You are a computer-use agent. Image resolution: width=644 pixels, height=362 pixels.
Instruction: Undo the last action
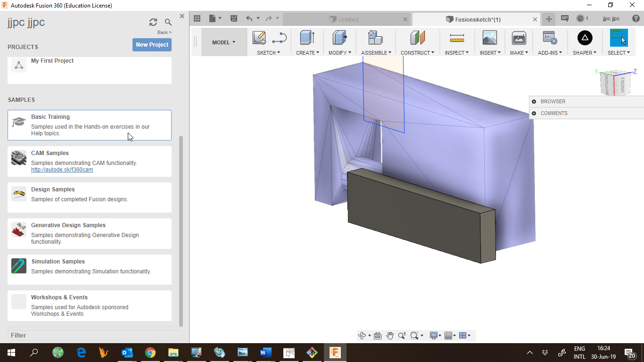(249, 19)
